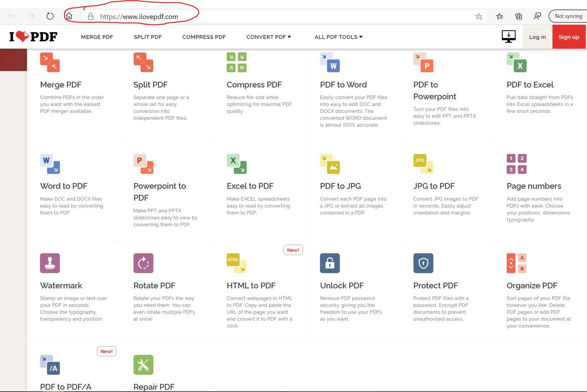Add this page to favorites star
This screenshot has width=587, height=392.
click(x=478, y=16)
